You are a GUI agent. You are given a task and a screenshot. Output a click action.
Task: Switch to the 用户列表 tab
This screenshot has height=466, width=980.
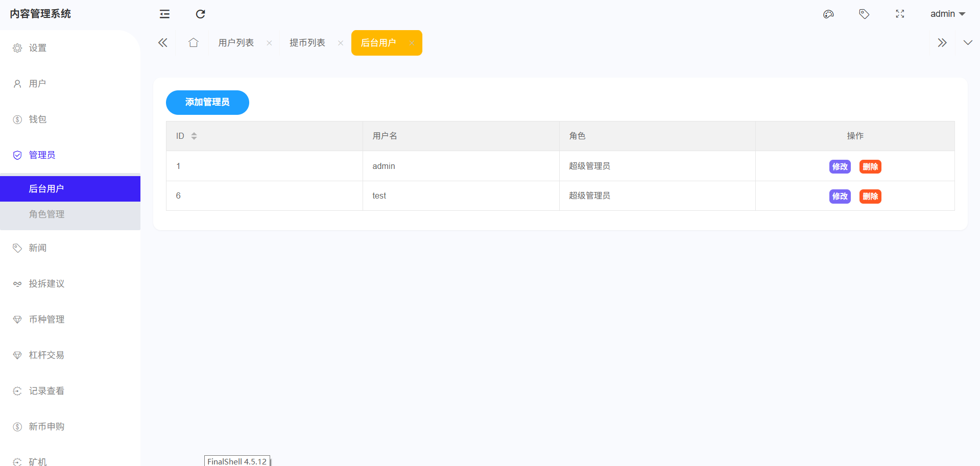236,43
